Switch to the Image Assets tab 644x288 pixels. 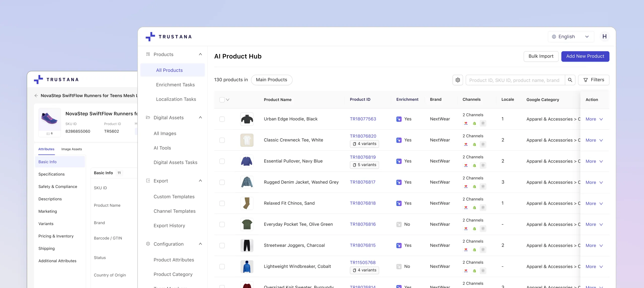pos(71,149)
